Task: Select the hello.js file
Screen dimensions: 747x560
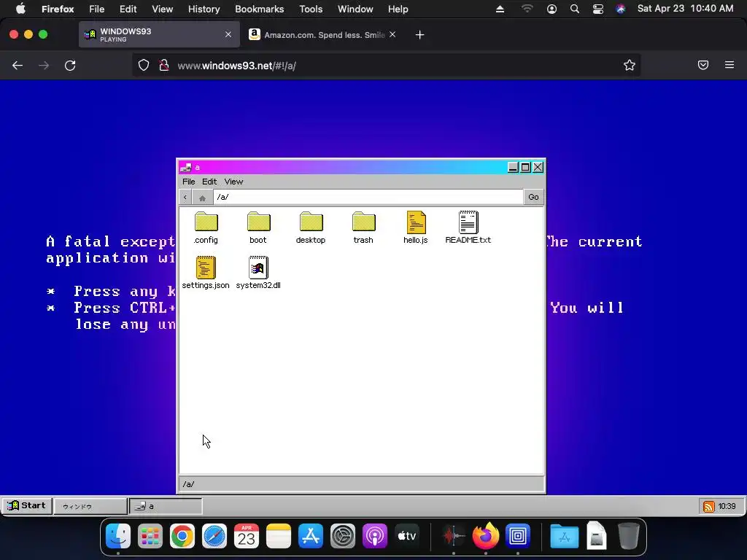Action: 416,228
